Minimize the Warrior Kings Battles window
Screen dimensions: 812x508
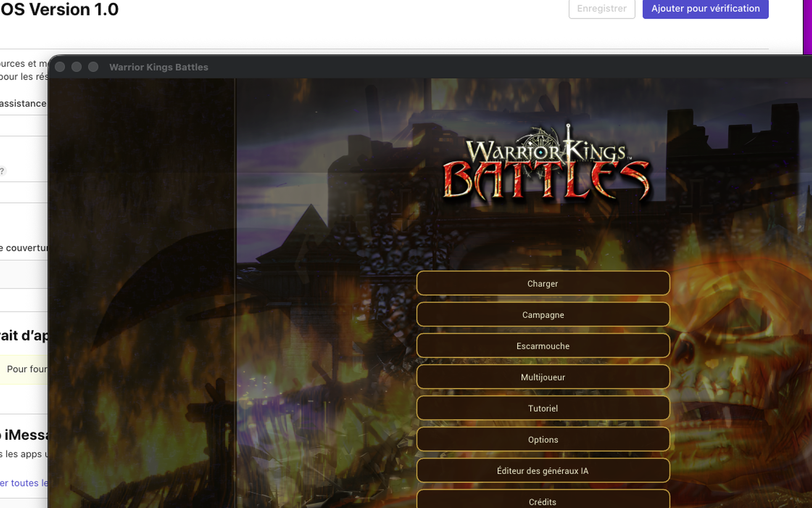point(76,67)
